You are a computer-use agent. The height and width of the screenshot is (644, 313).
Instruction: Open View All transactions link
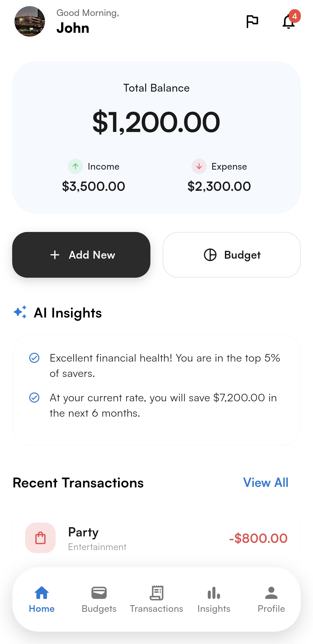click(x=265, y=483)
